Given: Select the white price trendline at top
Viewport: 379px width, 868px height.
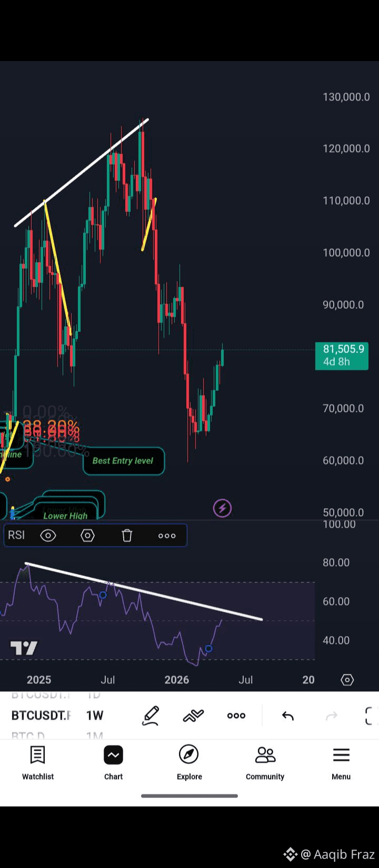Looking at the screenshot, I should pyautogui.click(x=82, y=173).
